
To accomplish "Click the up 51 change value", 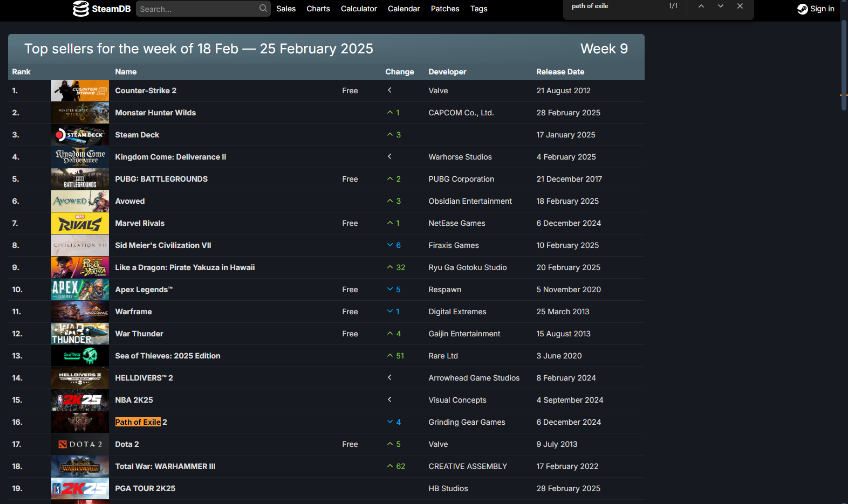I will [396, 356].
